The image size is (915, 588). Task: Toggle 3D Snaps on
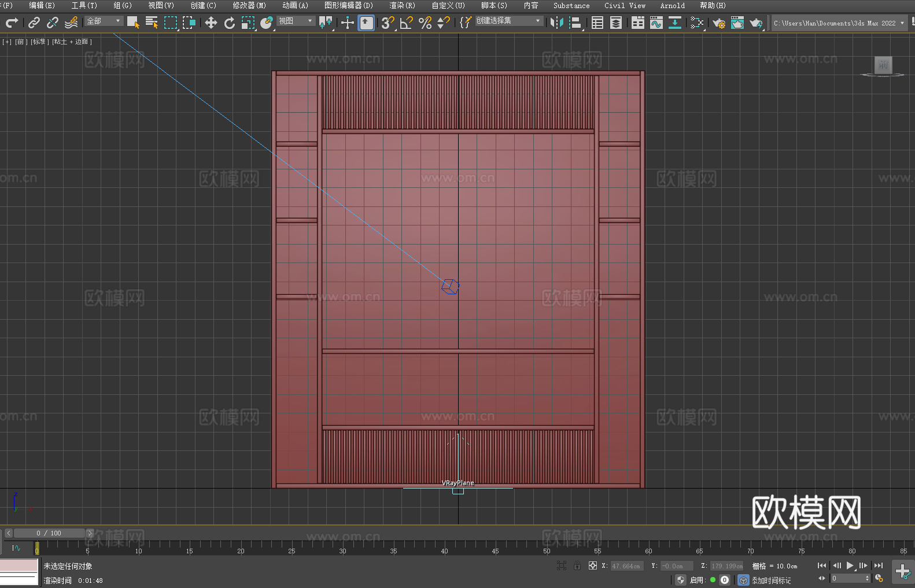(388, 23)
